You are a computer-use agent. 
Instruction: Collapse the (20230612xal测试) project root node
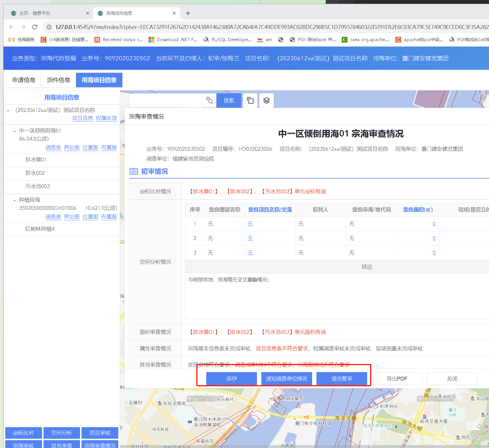tap(8, 110)
